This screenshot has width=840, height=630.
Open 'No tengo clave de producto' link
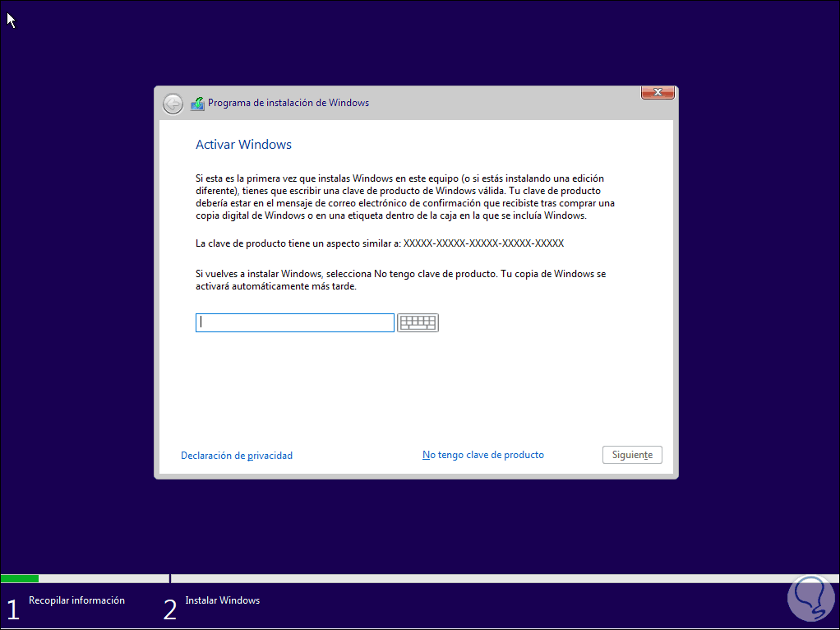(483, 455)
